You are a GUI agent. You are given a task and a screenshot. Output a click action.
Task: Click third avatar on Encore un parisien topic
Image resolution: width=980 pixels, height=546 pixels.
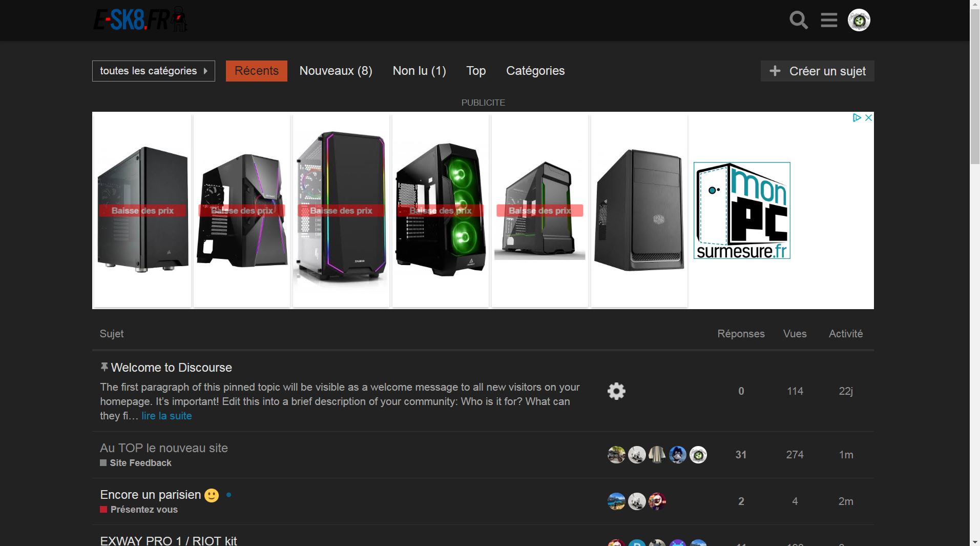(657, 501)
